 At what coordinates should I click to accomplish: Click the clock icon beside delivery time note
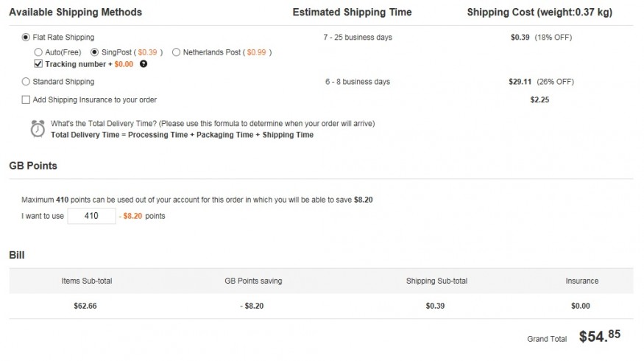coord(38,128)
